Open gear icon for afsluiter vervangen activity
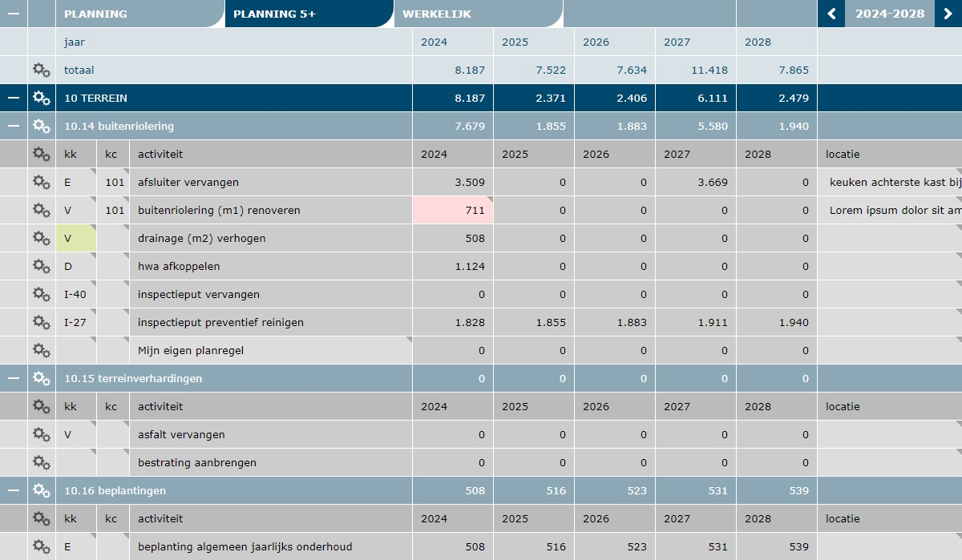Image resolution: width=962 pixels, height=560 pixels. point(40,182)
